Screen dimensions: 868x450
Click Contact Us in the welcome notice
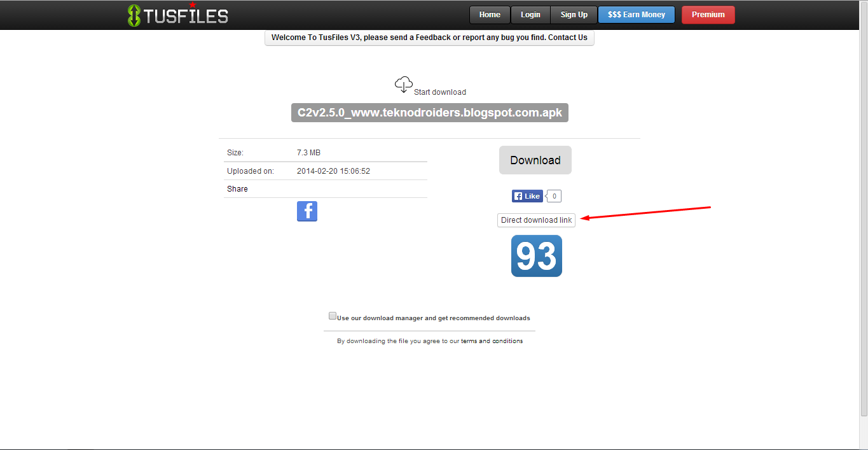pos(567,37)
